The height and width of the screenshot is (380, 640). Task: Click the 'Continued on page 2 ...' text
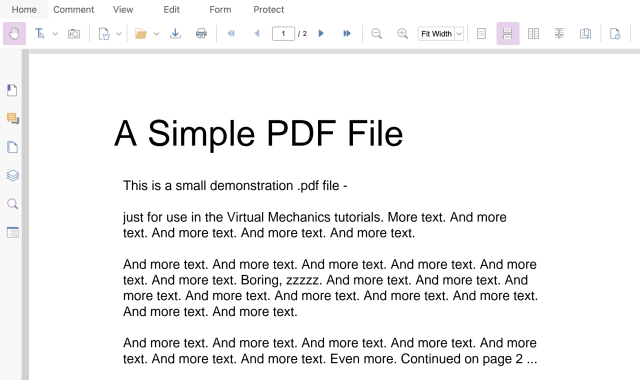[469, 359]
